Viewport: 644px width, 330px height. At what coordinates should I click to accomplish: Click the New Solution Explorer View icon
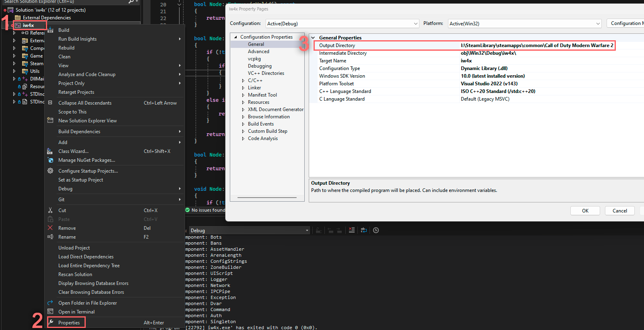pyautogui.click(x=50, y=120)
